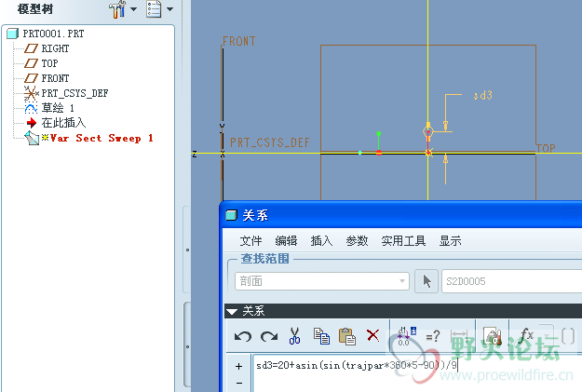Select Var Sect Sweep 1 feature

tap(102, 138)
